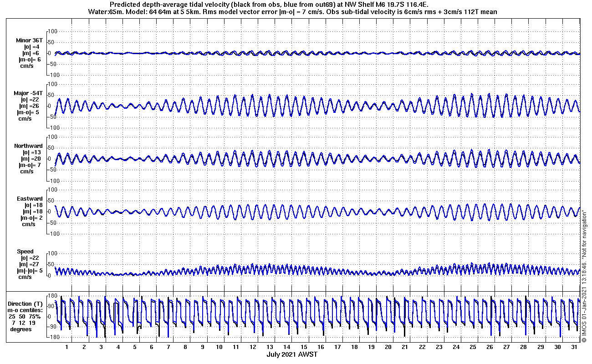Click the '100' tick of the Major panel

coord(52,84)
